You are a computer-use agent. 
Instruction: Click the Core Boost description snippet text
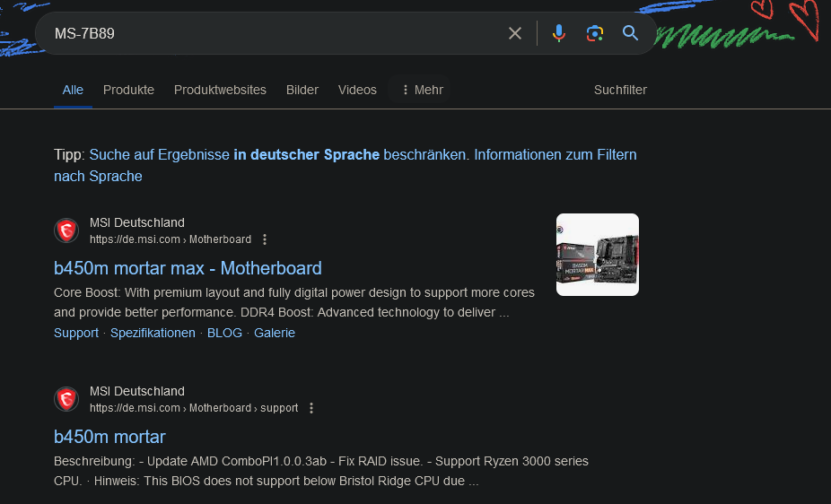coord(294,302)
